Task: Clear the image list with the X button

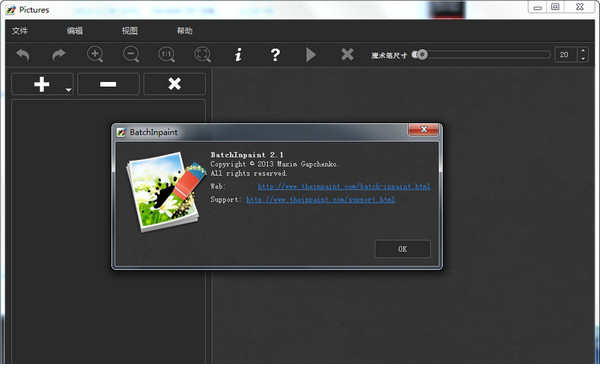Action: pyautogui.click(x=174, y=84)
